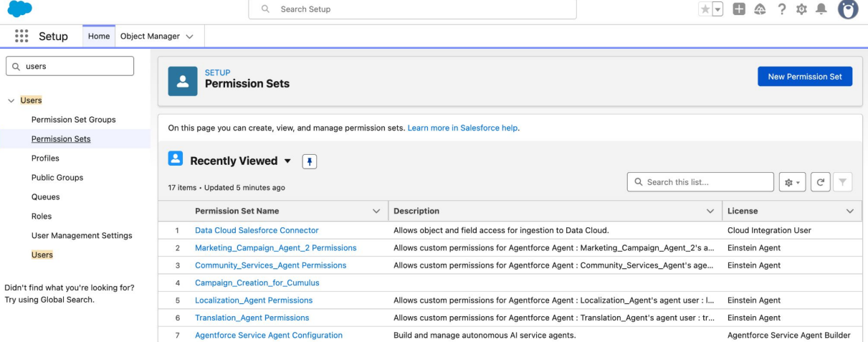Click the list filter funnel icon

point(843,182)
